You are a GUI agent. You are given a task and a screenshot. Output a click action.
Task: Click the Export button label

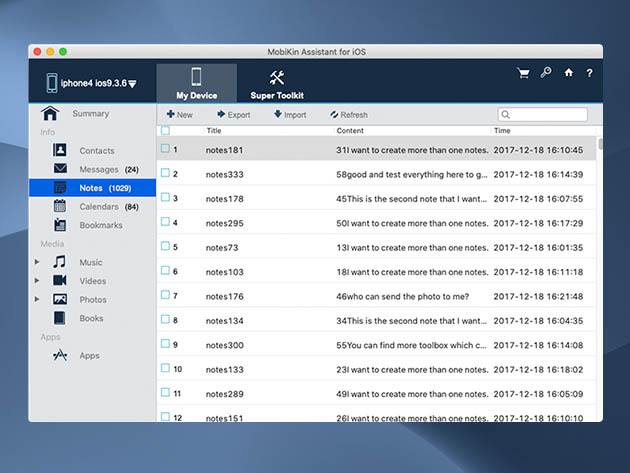pyautogui.click(x=239, y=115)
